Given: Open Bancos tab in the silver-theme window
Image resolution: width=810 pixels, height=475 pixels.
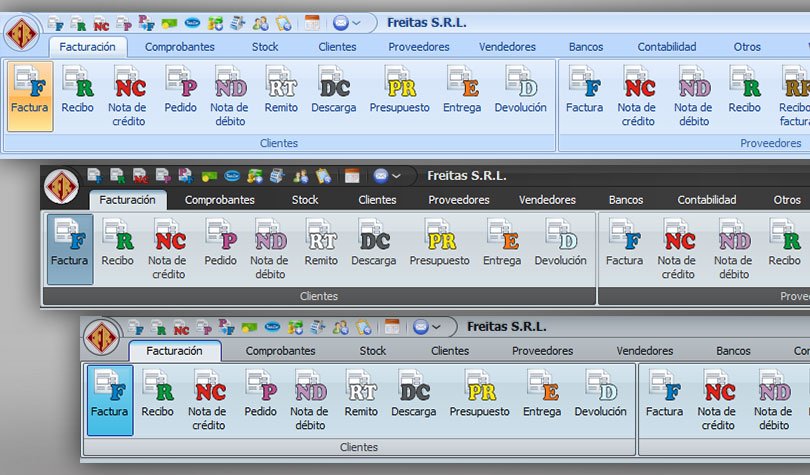Looking at the screenshot, I should coord(733,351).
